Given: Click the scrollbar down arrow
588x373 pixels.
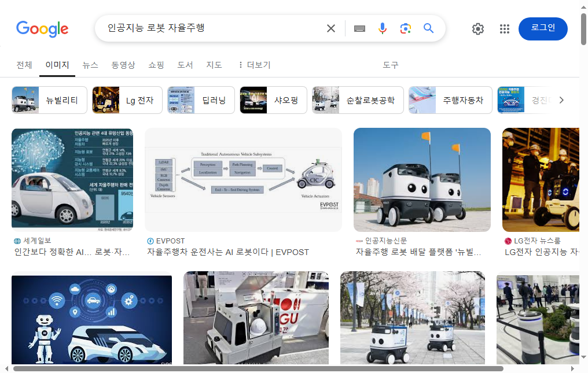Looking at the screenshot, I should 583,357.
